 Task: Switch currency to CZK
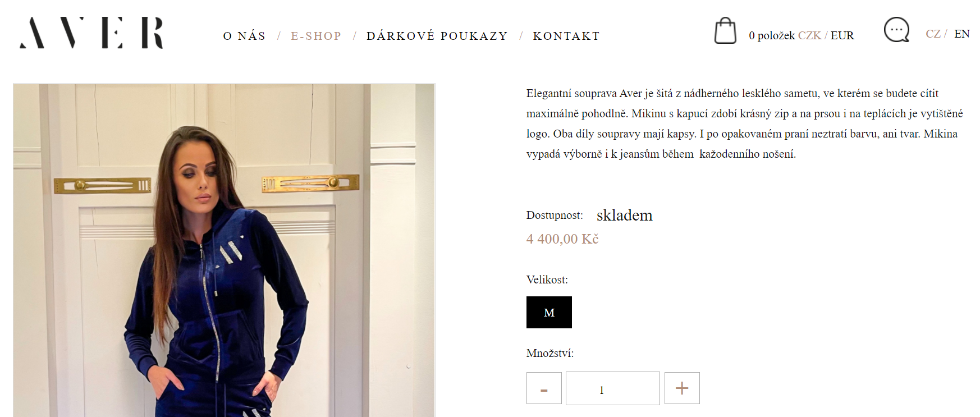tap(809, 35)
